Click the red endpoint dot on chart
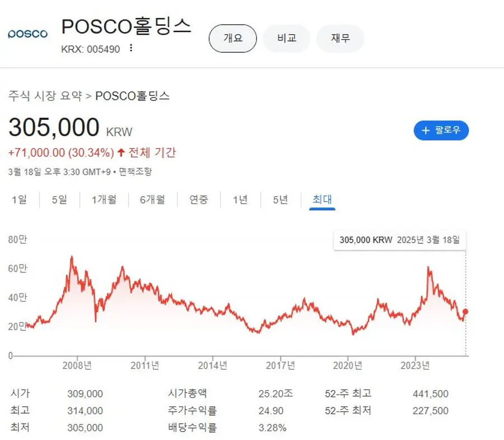 click(465, 312)
